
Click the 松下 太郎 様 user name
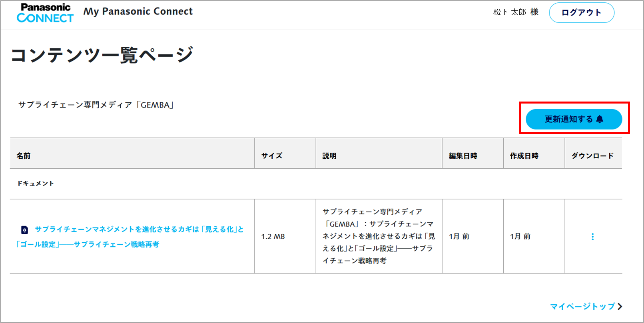(x=516, y=12)
